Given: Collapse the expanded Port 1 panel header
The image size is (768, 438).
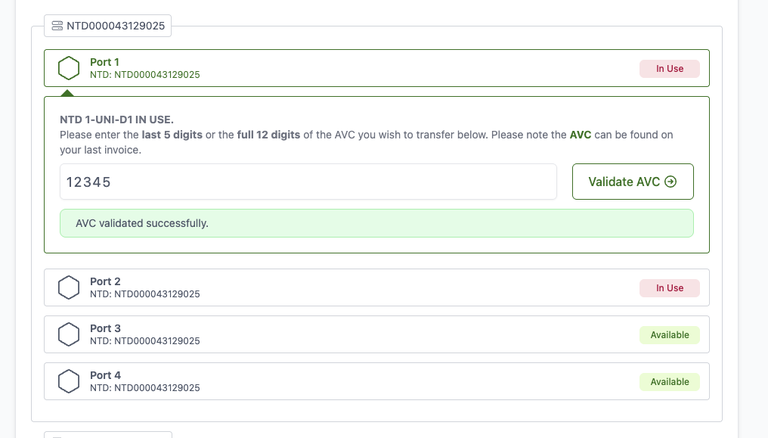Looking at the screenshot, I should [x=377, y=68].
